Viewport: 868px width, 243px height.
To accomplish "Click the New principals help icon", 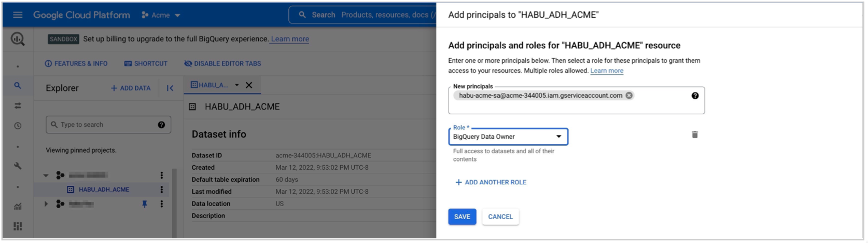I will (695, 96).
